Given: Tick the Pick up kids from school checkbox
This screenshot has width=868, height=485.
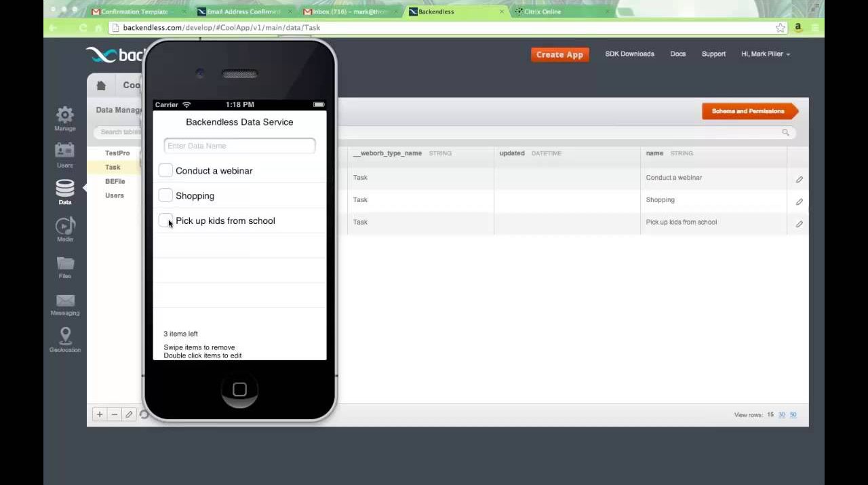Looking at the screenshot, I should [x=165, y=220].
